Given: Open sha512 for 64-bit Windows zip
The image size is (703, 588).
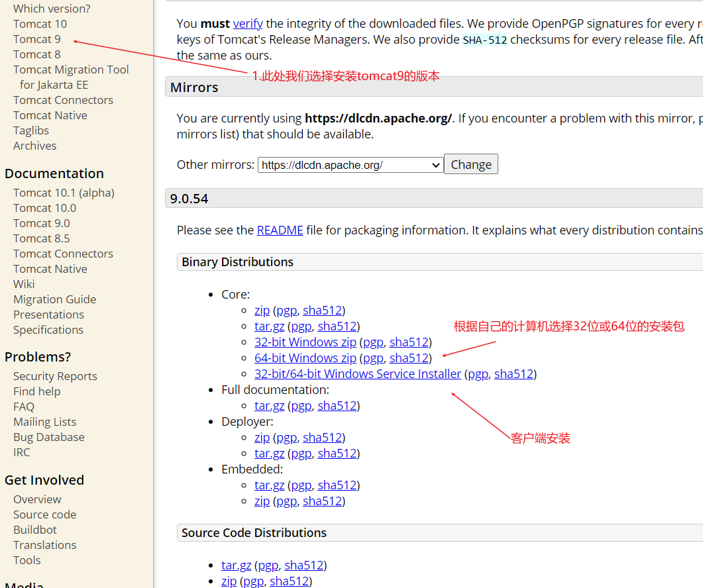Looking at the screenshot, I should pyautogui.click(x=409, y=358).
